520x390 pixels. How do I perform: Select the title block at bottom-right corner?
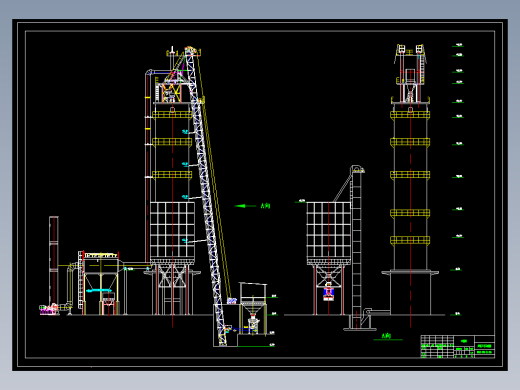point(458,347)
